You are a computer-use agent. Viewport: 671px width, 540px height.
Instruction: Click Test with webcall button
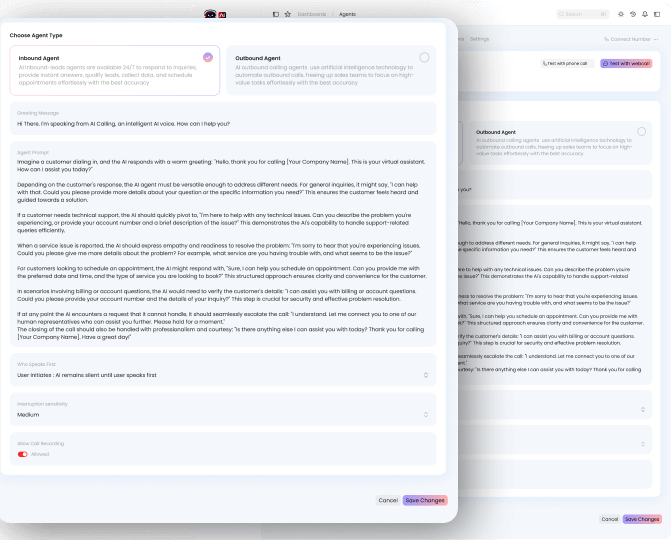(626, 63)
